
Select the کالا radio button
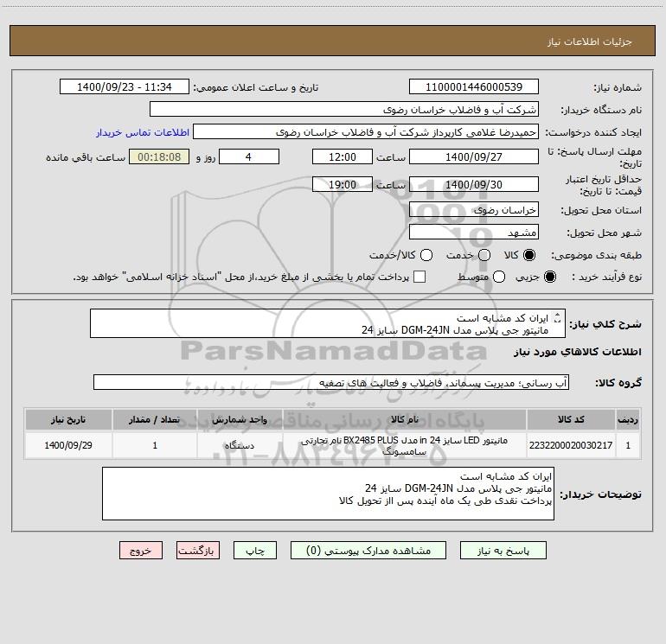[x=529, y=255]
